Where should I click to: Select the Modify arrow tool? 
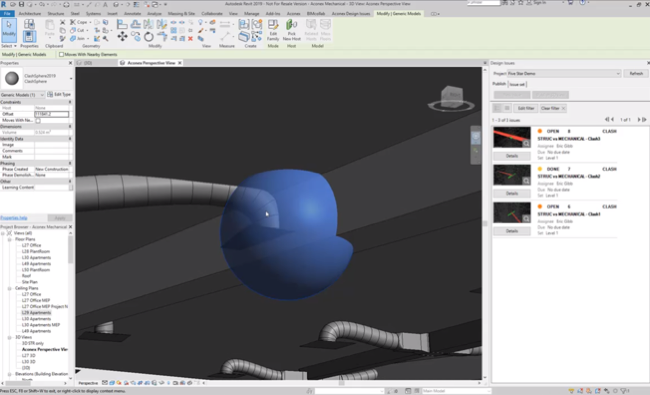(x=9, y=30)
